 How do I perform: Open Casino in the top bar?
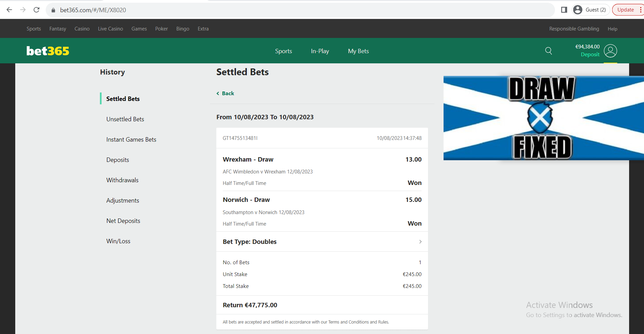pyautogui.click(x=82, y=29)
